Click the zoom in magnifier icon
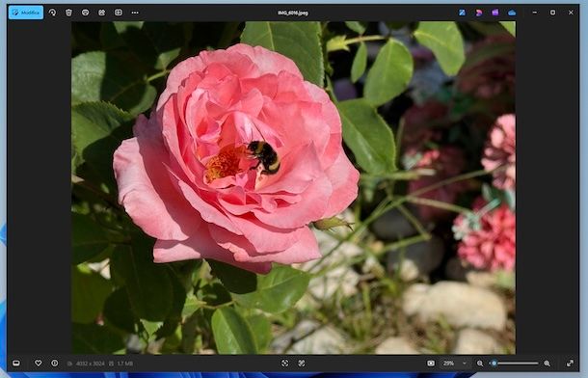The height and width of the screenshot is (378, 588). pos(548,363)
